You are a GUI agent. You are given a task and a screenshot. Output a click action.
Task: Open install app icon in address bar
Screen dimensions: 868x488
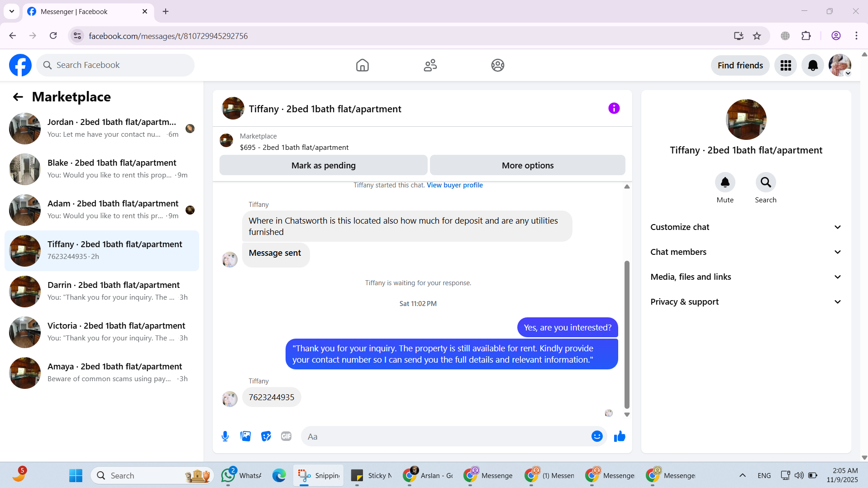tap(739, 36)
